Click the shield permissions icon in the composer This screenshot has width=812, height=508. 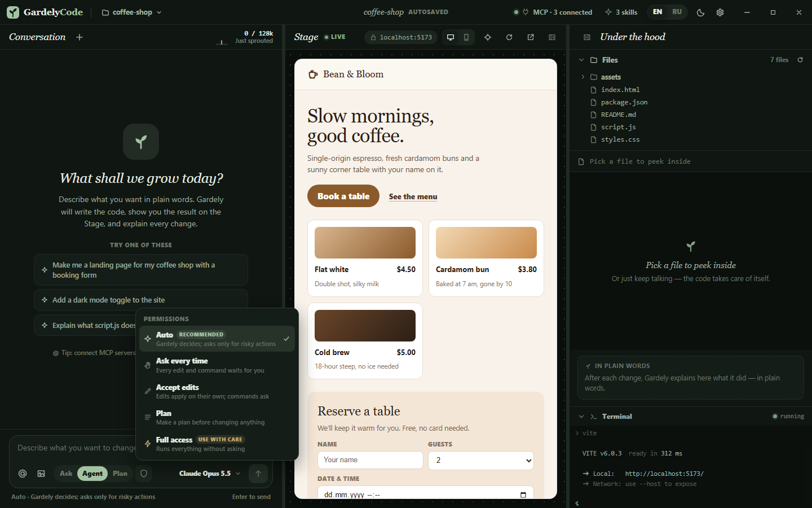coord(144,474)
